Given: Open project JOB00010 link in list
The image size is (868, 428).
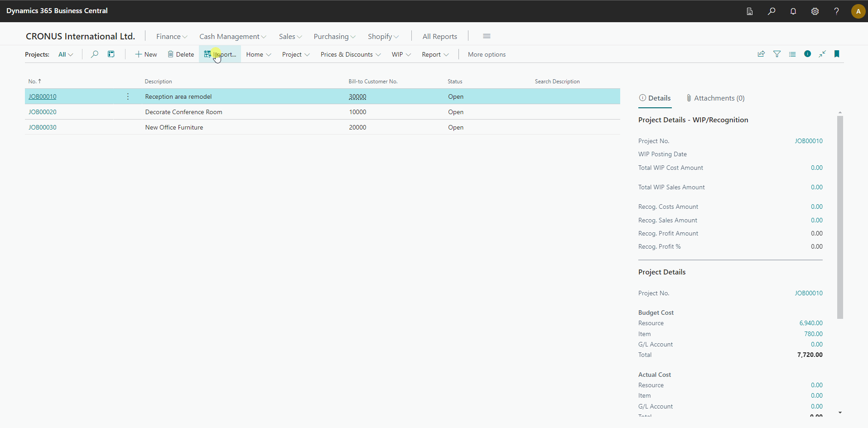Looking at the screenshot, I should point(43,96).
